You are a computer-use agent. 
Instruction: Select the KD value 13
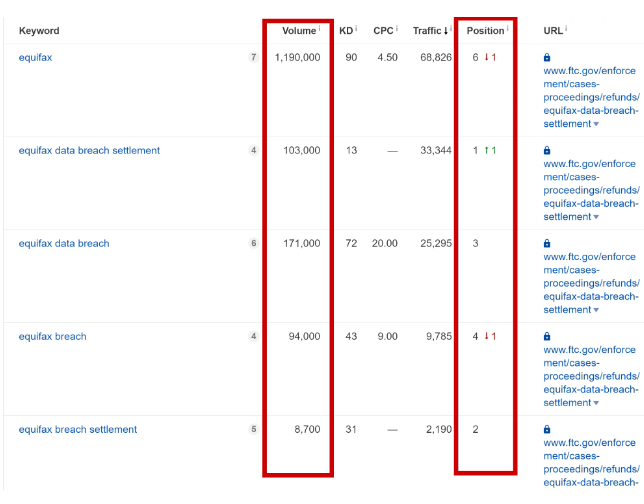351,150
